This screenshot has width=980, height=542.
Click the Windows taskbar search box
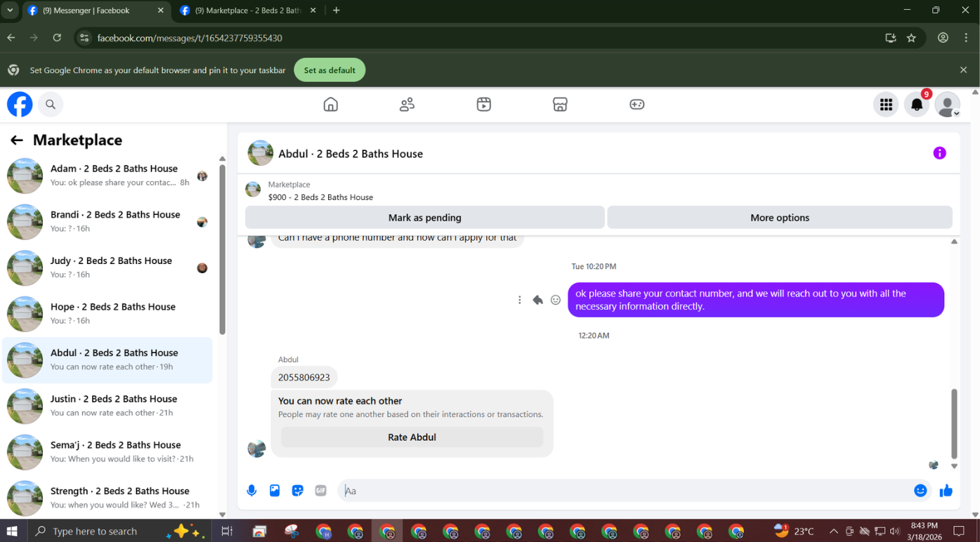119,531
